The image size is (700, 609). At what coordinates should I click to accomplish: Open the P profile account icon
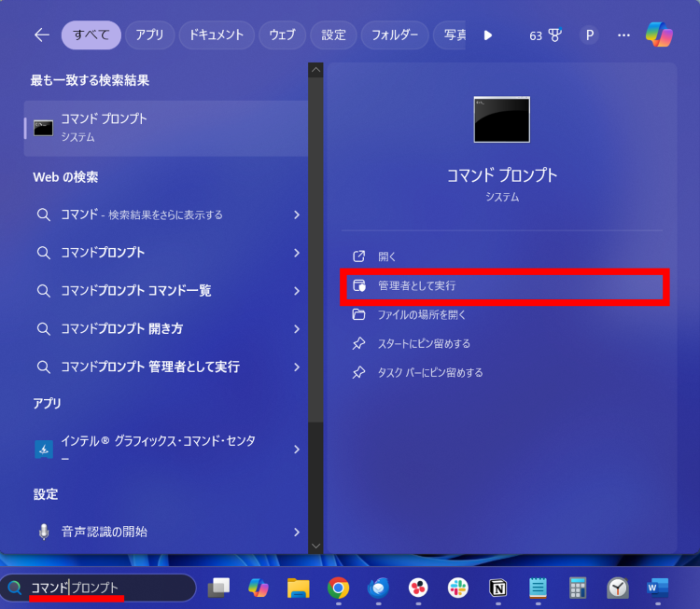(589, 35)
